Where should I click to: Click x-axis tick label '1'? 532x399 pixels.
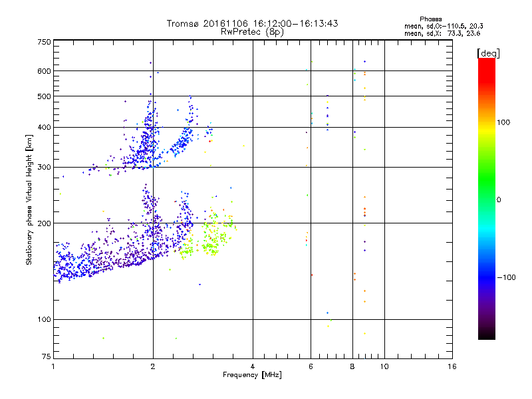[53, 366]
